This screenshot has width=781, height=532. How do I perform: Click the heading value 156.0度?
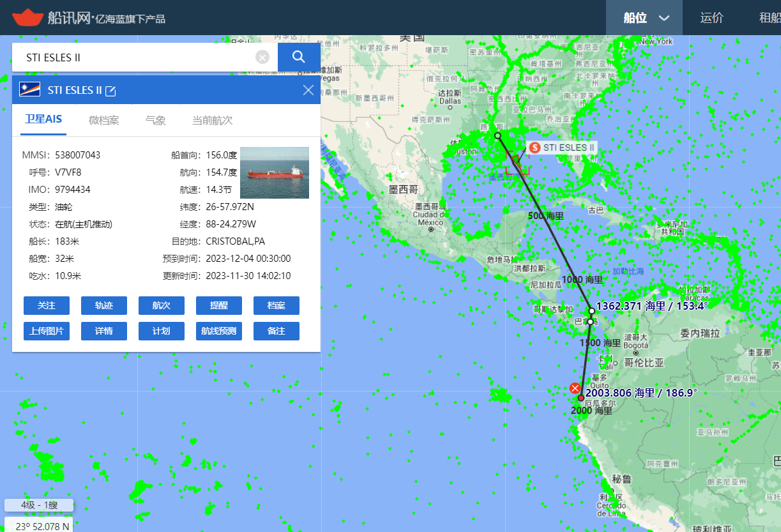pos(222,155)
